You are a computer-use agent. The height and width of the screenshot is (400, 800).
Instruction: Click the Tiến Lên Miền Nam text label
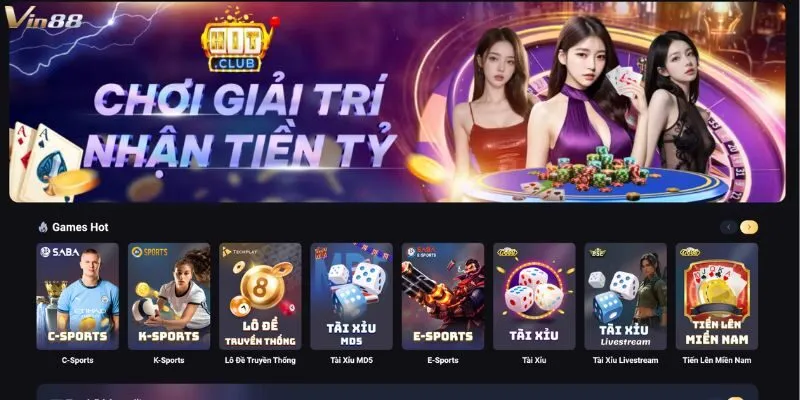click(717, 360)
